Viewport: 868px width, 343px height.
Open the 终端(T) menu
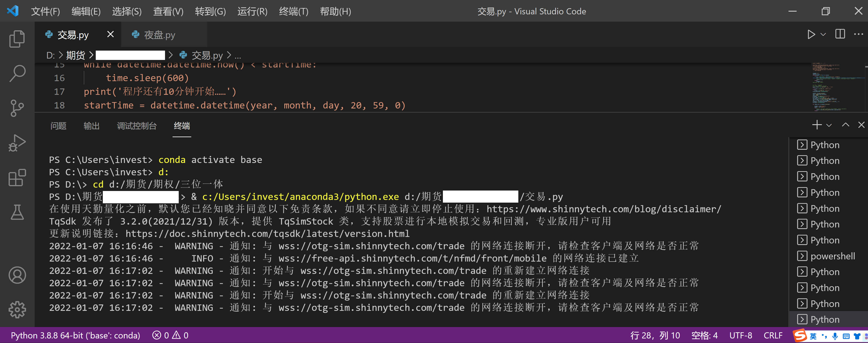(294, 11)
